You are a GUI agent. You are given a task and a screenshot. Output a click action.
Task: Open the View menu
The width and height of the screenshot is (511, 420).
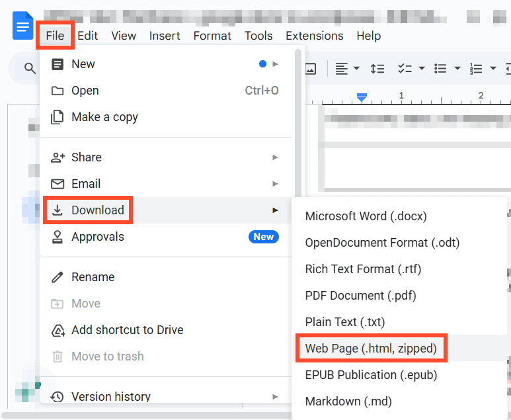pyautogui.click(x=124, y=36)
